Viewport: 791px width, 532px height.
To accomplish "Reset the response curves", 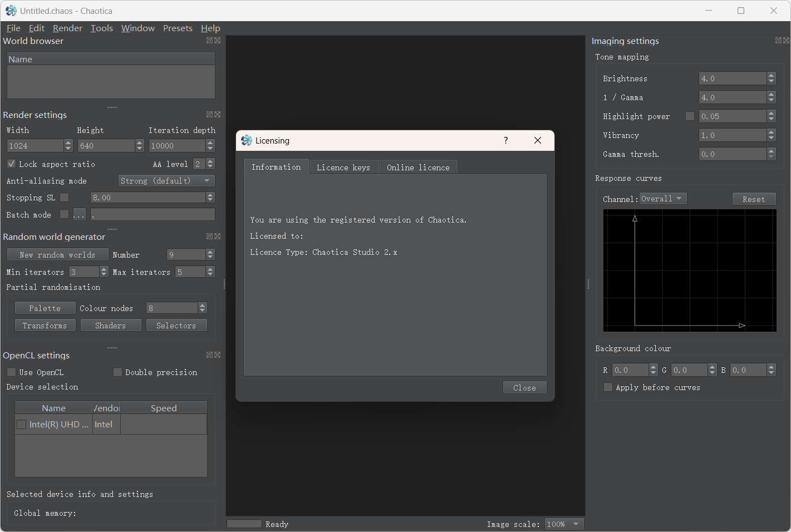I will 754,199.
